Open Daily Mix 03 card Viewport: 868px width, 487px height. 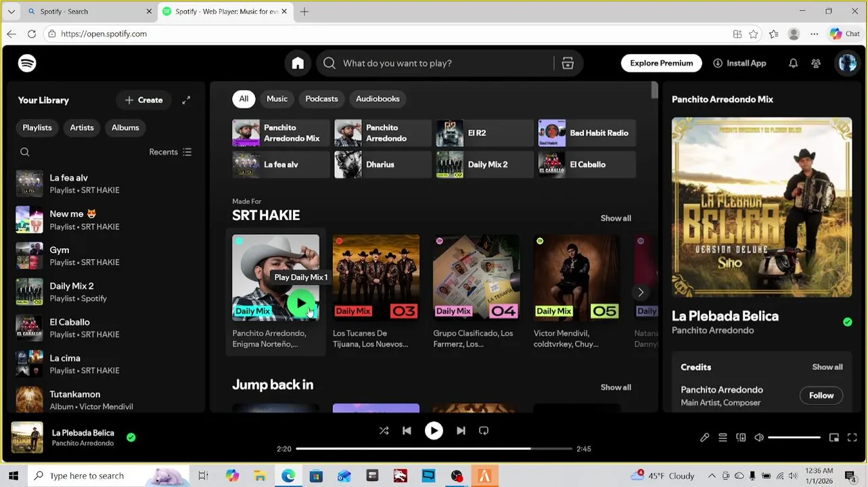[x=376, y=292]
